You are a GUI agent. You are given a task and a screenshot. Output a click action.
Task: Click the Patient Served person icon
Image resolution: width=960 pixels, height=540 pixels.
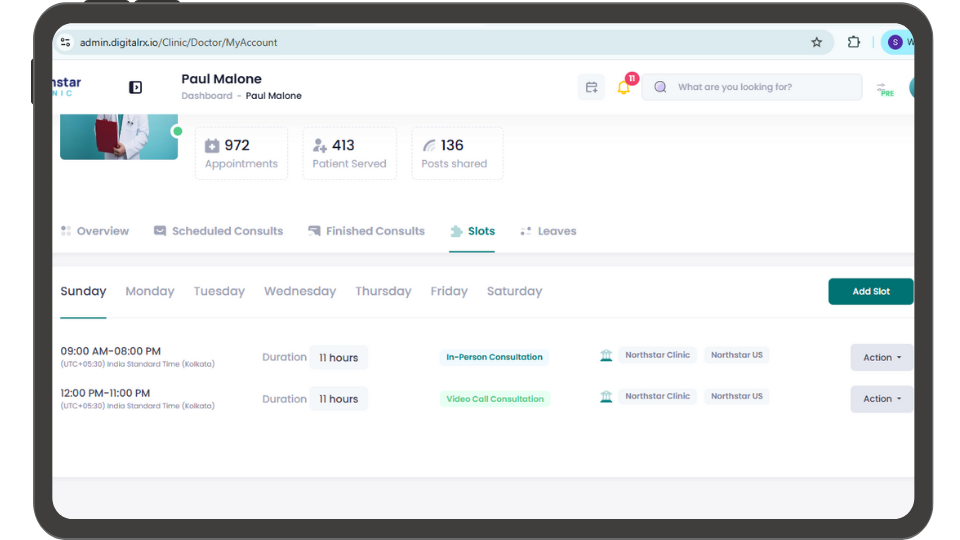pyautogui.click(x=320, y=146)
